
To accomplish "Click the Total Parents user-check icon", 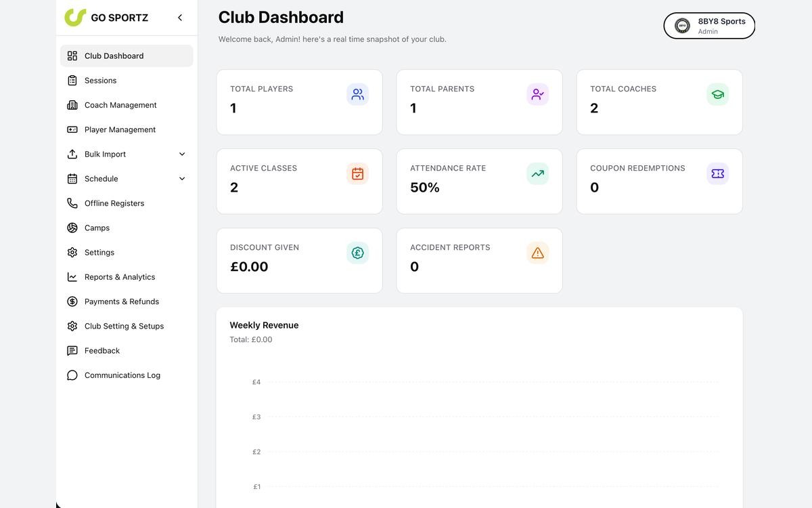I will click(x=537, y=94).
